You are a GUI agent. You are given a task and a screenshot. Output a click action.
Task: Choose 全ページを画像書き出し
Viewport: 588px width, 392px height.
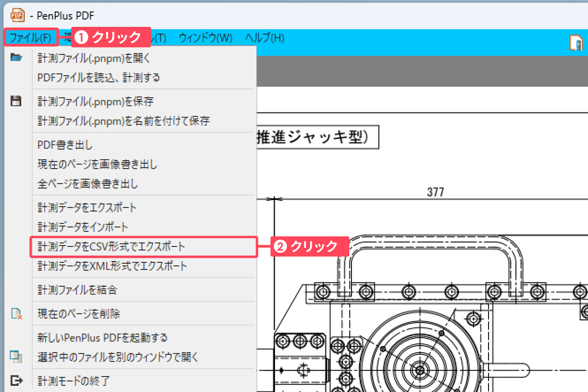[88, 184]
